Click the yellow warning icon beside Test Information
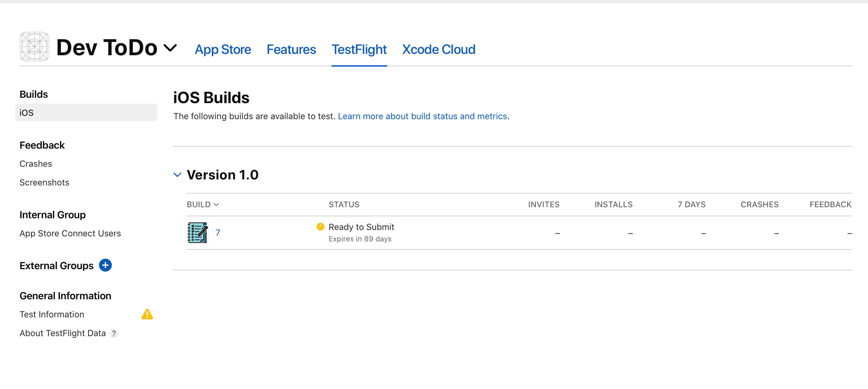Image resolution: width=868 pixels, height=389 pixels. tap(147, 314)
